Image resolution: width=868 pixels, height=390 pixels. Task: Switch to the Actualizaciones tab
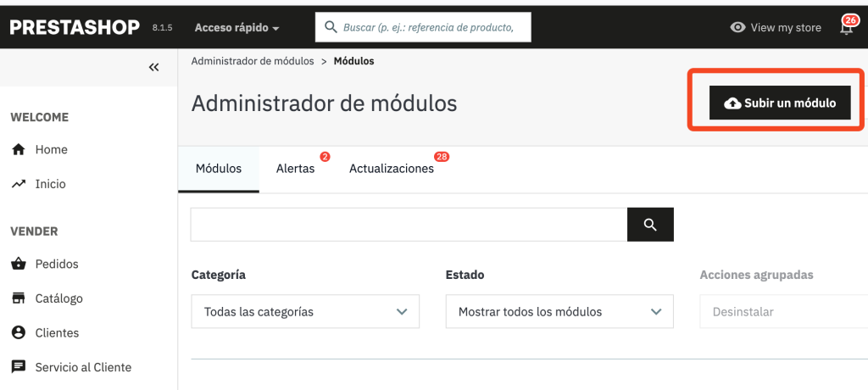pos(391,169)
